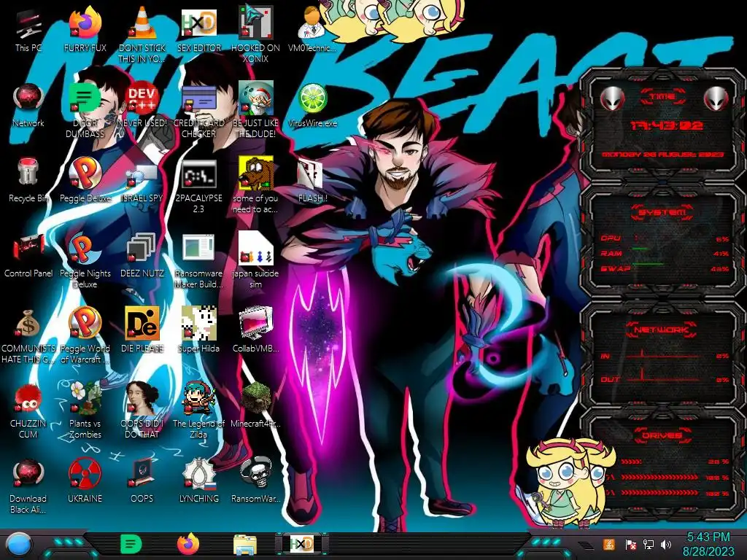Open the volume speaker tray icon
Screen dimensions: 747x560
pos(666,544)
